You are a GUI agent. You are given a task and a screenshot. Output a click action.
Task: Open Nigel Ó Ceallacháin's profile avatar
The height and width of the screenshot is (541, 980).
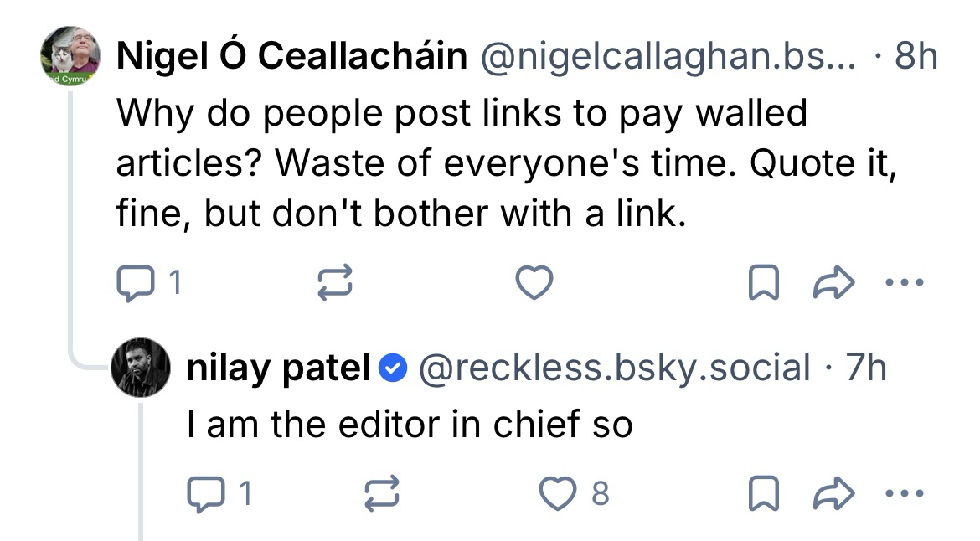(71, 57)
